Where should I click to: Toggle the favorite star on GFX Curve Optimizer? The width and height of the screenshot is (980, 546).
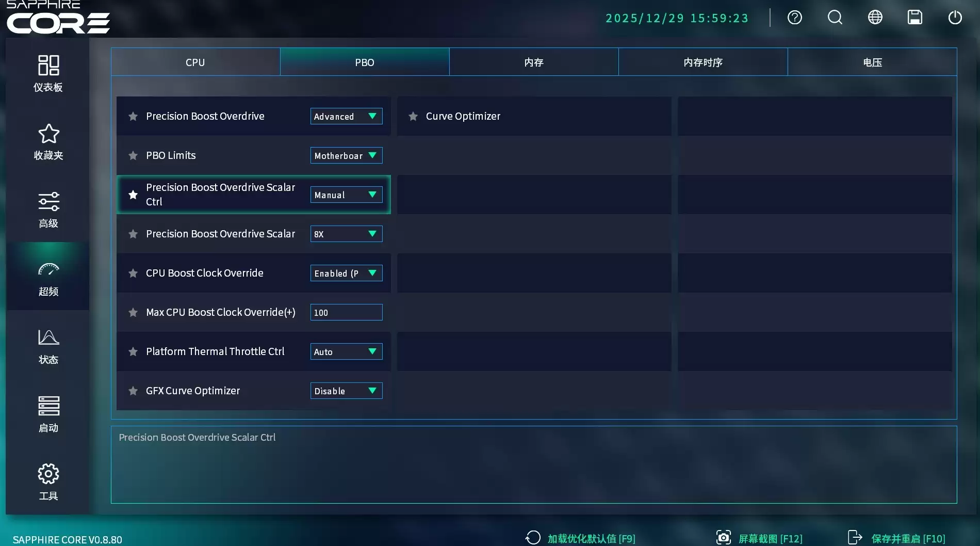(133, 391)
